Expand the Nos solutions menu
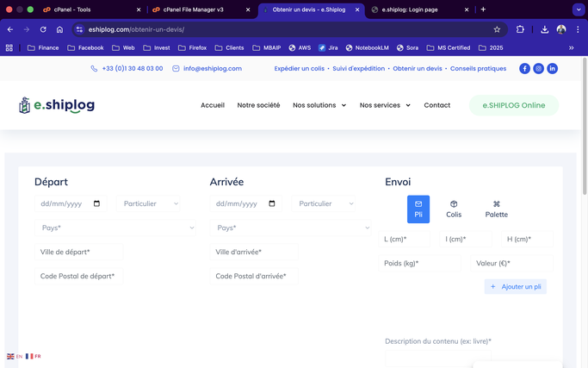 tap(319, 105)
